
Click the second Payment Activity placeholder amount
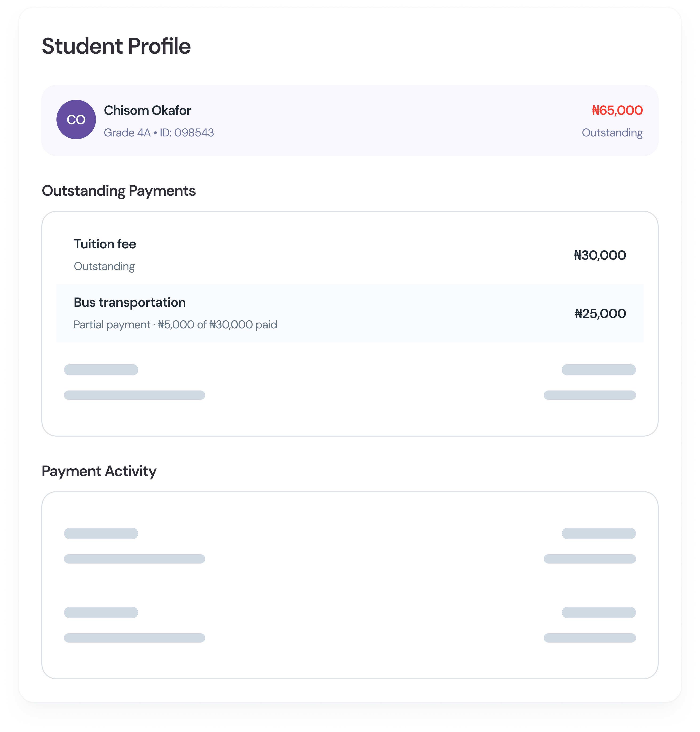click(599, 612)
